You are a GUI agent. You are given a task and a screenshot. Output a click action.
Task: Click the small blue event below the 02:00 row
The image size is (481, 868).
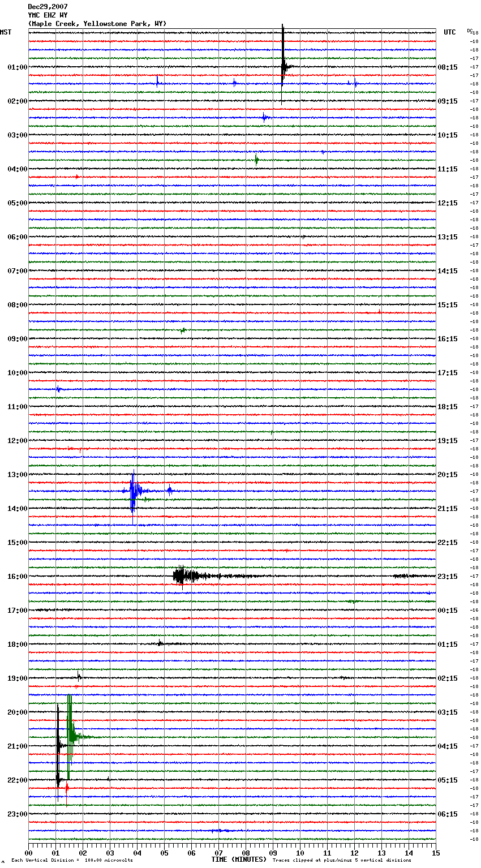[264, 118]
